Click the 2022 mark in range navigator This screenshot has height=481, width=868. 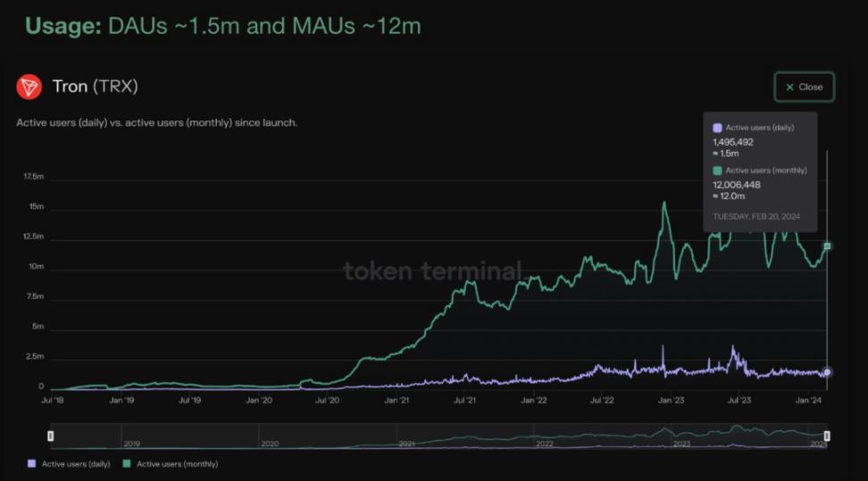[544, 444]
